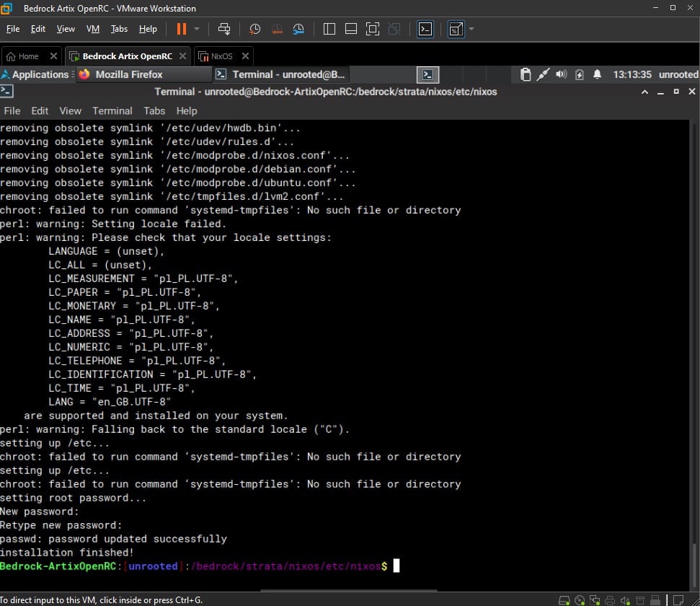Open Terminal window's View menu
The image size is (700, 606).
pos(71,111)
